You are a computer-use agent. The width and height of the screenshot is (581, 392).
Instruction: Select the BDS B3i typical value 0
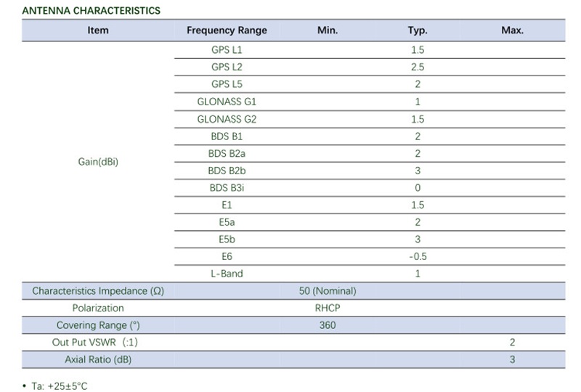(418, 188)
